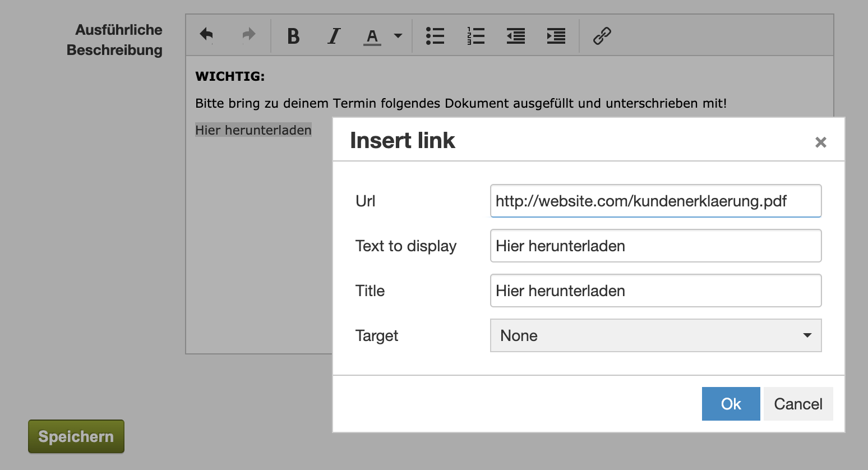This screenshot has height=470, width=868.
Task: Insert a bullet list
Action: pyautogui.click(x=435, y=36)
